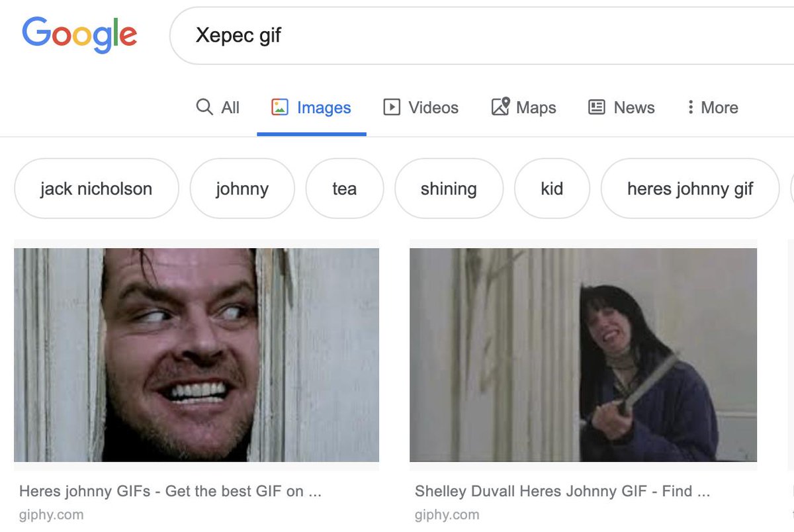Apply the kid suggestion chip
The image size is (794, 532).
552,189
